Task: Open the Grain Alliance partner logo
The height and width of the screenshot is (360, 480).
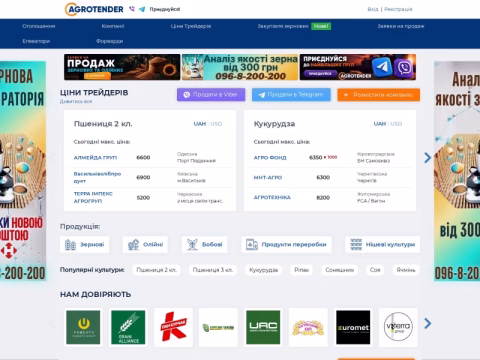Action: pos(128,327)
